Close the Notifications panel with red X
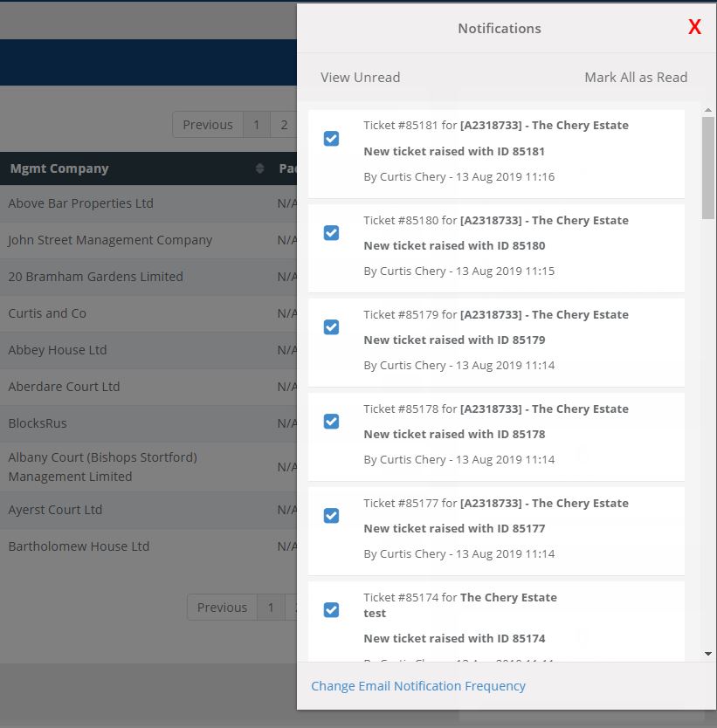 (x=694, y=27)
